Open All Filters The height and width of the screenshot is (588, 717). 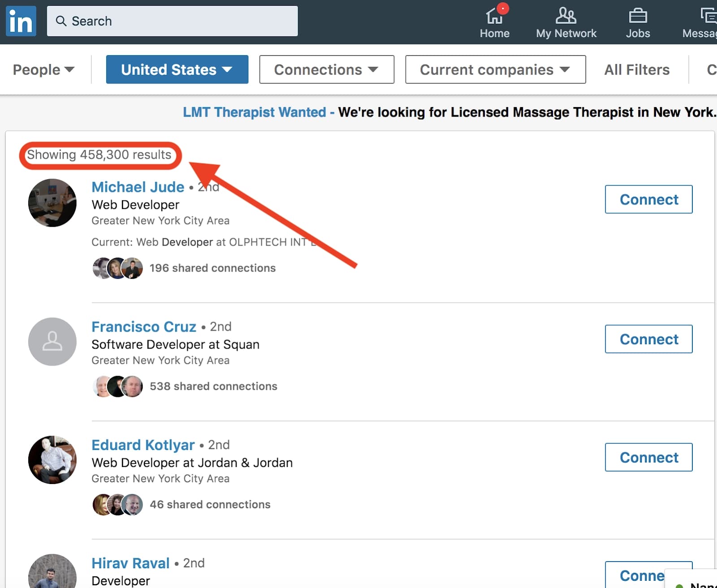637,69
